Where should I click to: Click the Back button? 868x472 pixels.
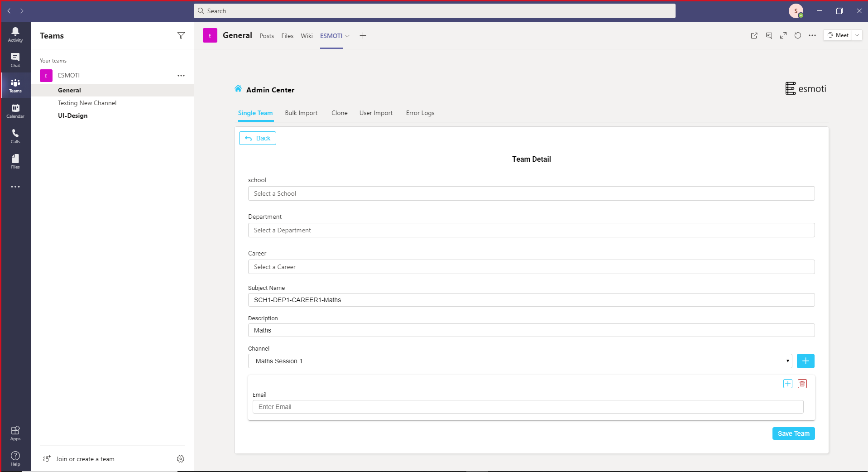tap(258, 138)
